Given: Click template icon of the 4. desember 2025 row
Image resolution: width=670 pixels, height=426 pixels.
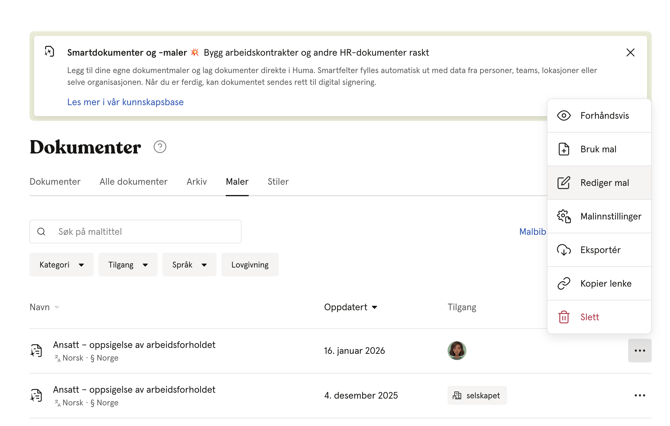Looking at the screenshot, I should (x=36, y=395).
